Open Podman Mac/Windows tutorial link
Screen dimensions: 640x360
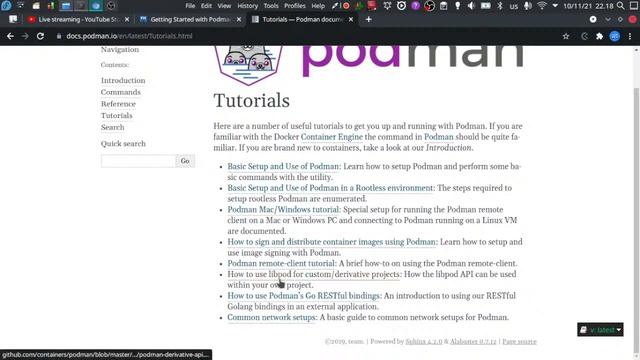tap(283, 210)
